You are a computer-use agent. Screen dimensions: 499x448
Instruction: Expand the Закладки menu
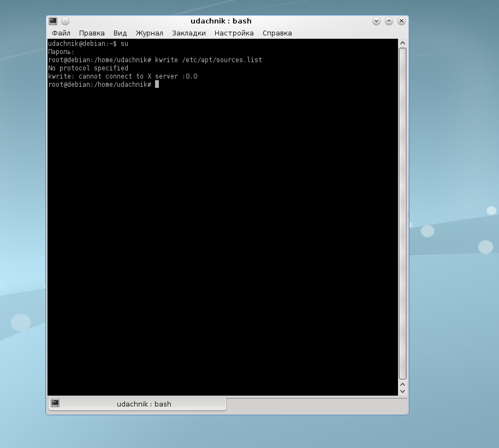[188, 33]
